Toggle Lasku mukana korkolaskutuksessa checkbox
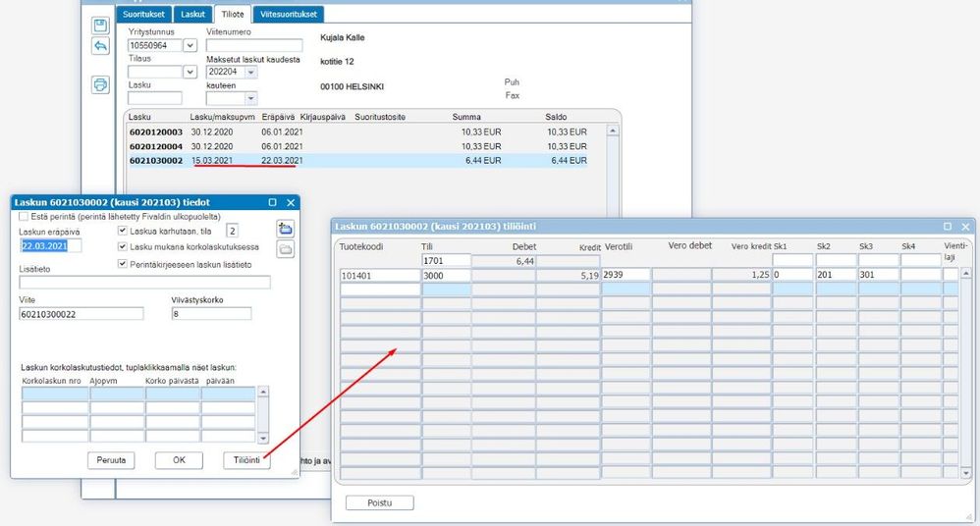The image size is (980, 526). 123,246
